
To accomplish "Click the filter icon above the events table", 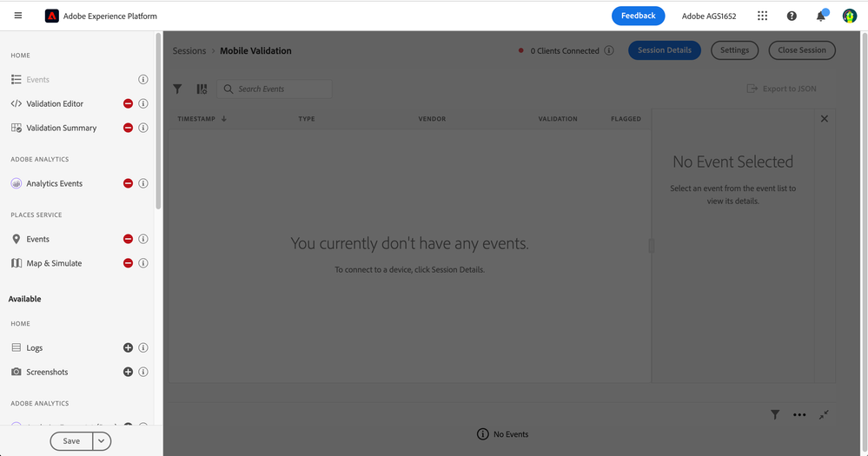I will (177, 89).
